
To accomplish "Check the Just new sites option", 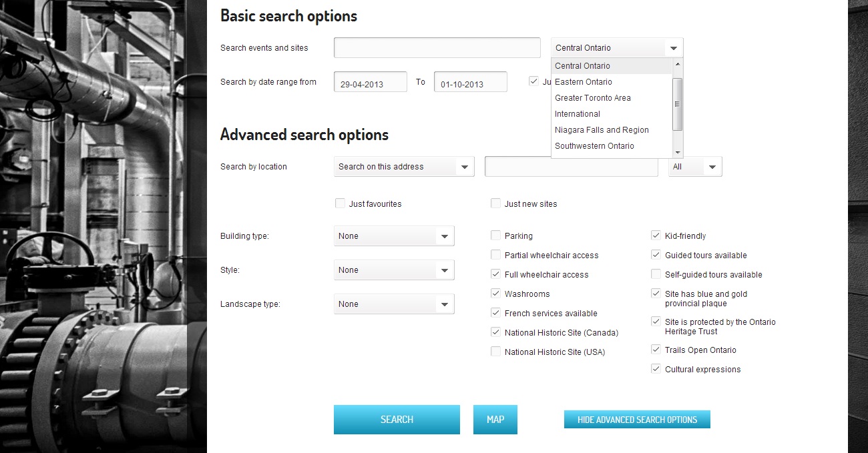I will click(x=496, y=203).
